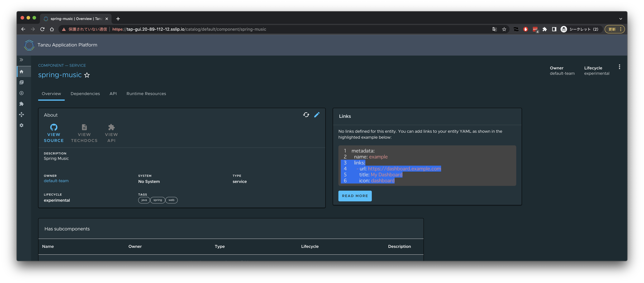This screenshot has width=644, height=283.
Task: Sort subcomponents by Name column
Action: pos(48,247)
